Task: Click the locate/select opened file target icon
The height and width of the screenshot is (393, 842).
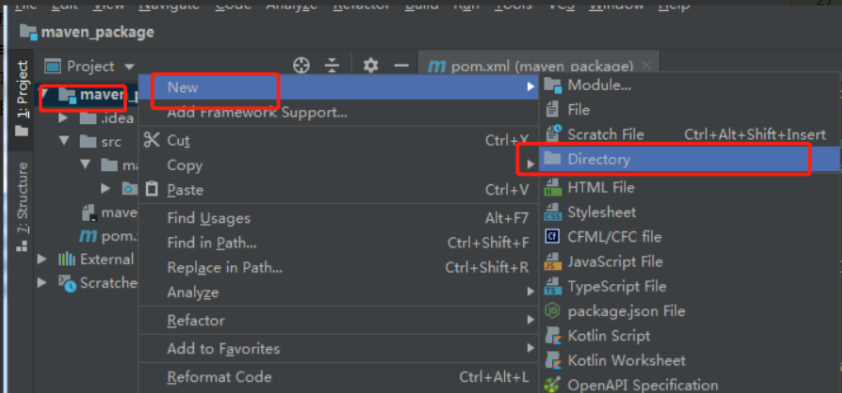Action: tap(301, 66)
